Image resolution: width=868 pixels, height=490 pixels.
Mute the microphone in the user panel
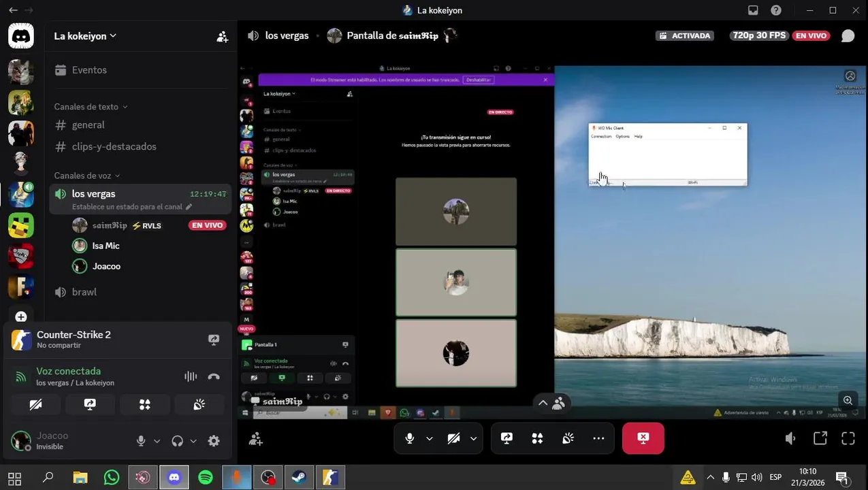[141, 441]
